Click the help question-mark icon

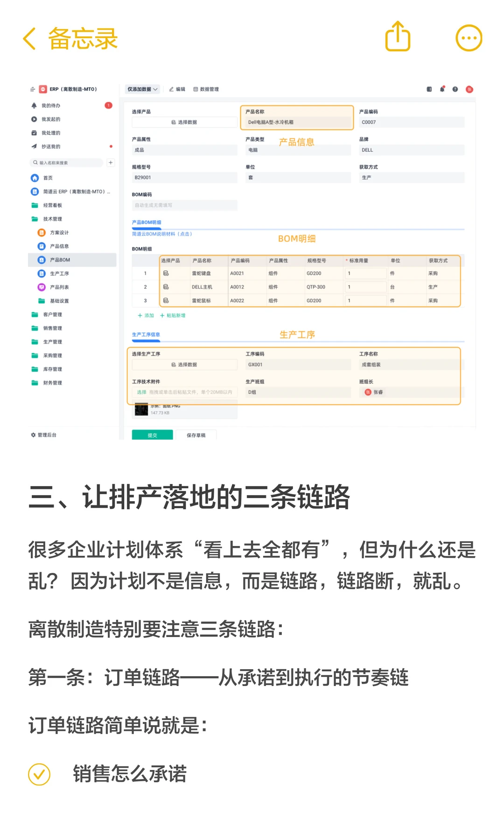pos(455,89)
